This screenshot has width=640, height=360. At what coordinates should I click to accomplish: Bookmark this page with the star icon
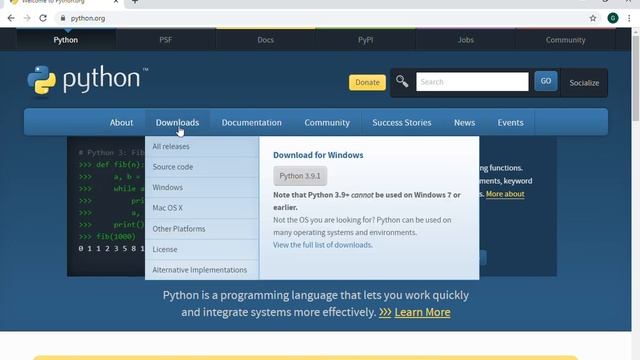[x=593, y=18]
